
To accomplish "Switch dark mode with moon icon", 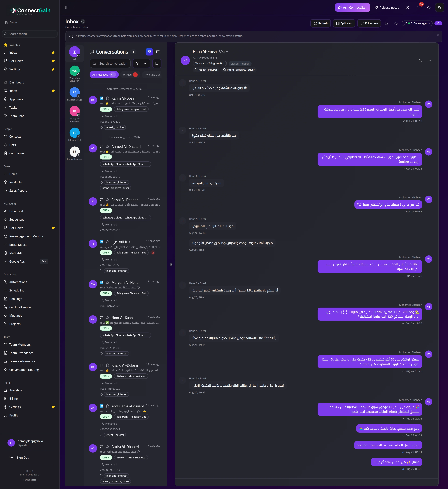I will point(429,7).
